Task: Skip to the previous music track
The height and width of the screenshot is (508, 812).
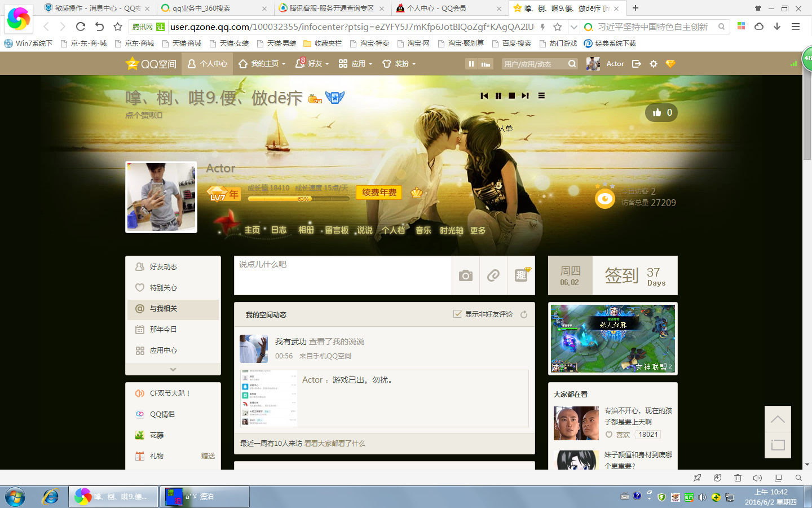Action: click(484, 96)
